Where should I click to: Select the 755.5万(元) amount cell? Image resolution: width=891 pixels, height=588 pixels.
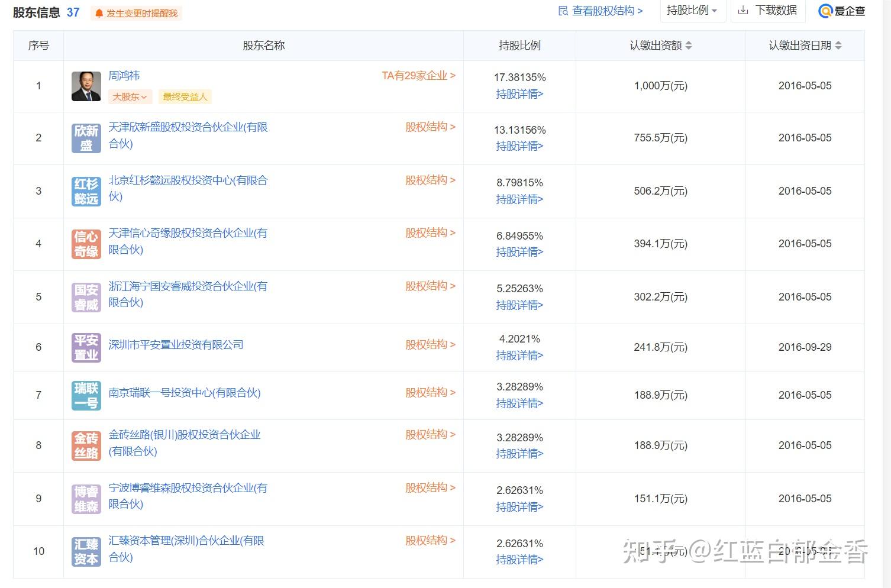coord(661,138)
